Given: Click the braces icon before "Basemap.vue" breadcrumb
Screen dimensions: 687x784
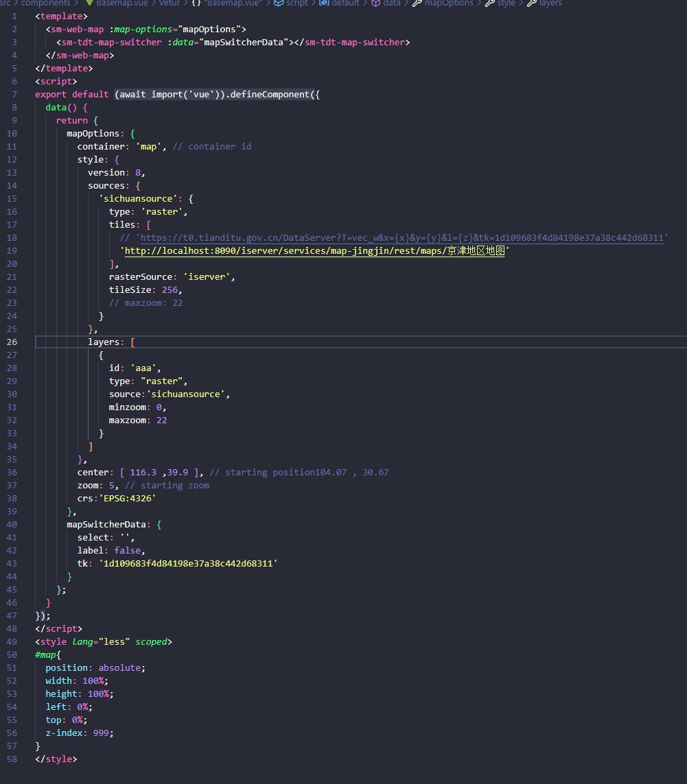Looking at the screenshot, I should tap(196, 3).
